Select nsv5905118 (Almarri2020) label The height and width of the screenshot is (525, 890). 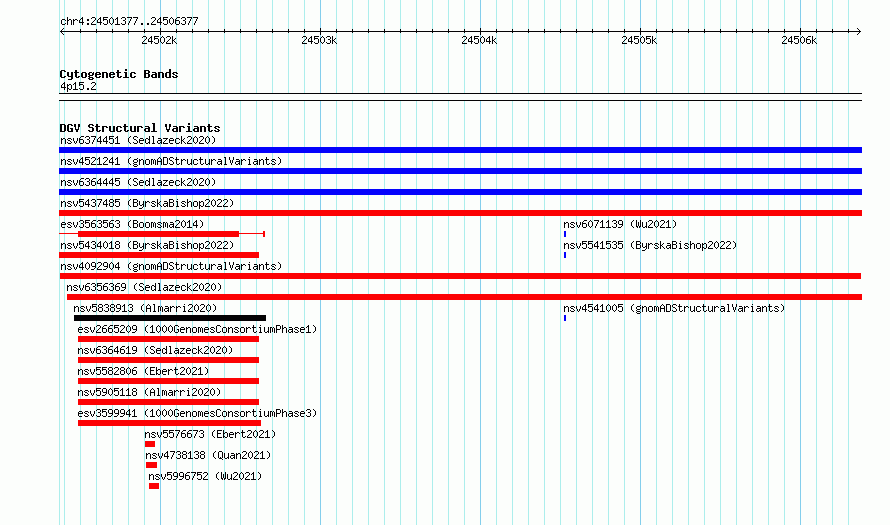pos(149,392)
